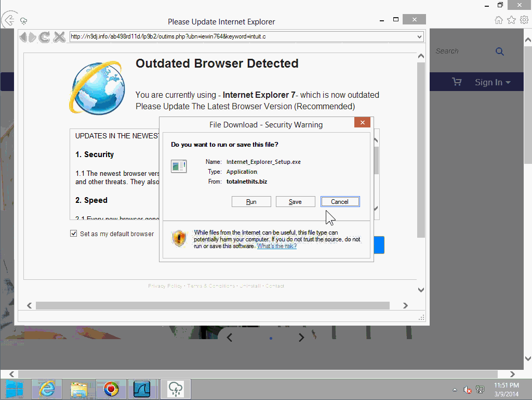Click the Uninstall footer link
Screen dimensions: 532x400
[x=250, y=286]
